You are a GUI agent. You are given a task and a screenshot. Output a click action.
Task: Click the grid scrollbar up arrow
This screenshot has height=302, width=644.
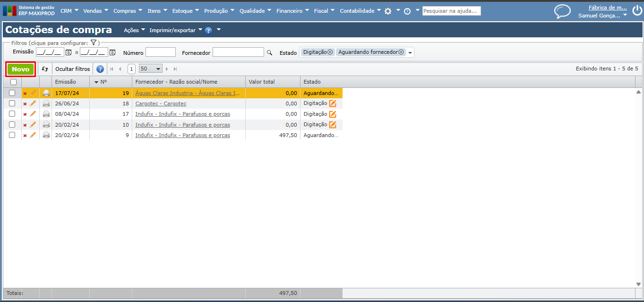639,92
